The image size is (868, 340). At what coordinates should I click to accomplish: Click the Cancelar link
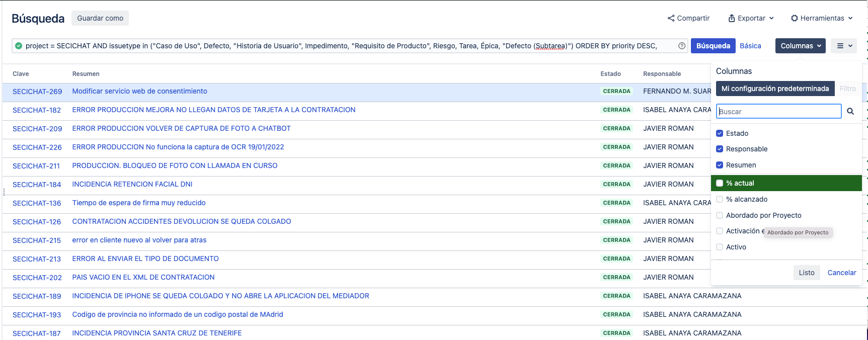click(x=841, y=273)
